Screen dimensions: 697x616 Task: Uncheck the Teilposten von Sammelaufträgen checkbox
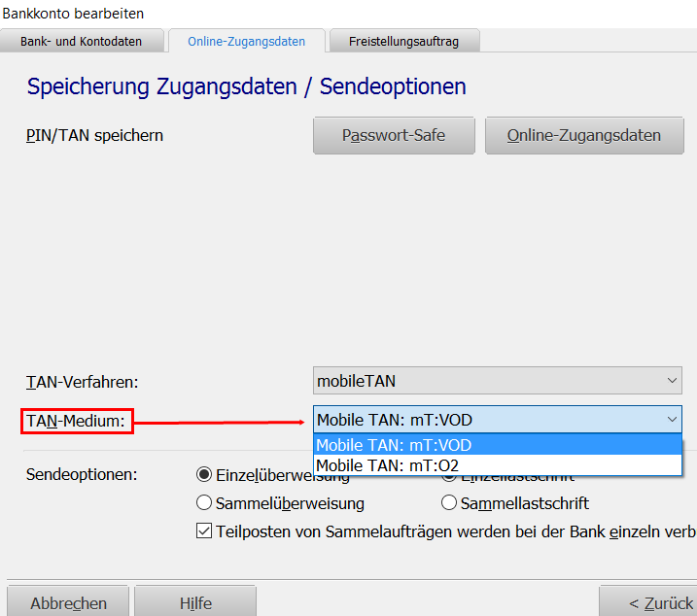pyautogui.click(x=204, y=531)
